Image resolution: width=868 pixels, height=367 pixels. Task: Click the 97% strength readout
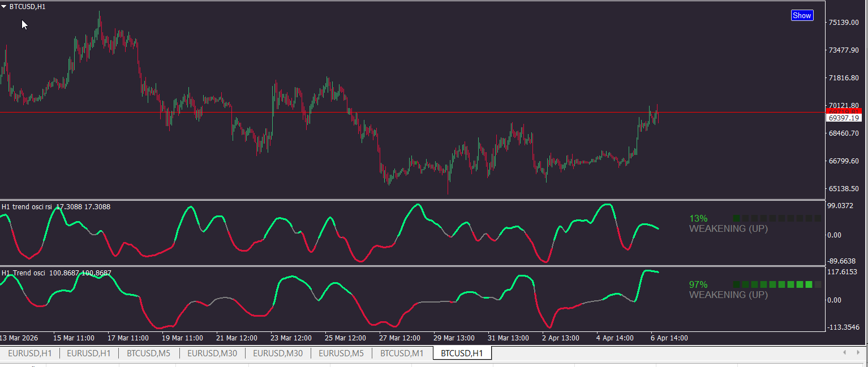698,285
